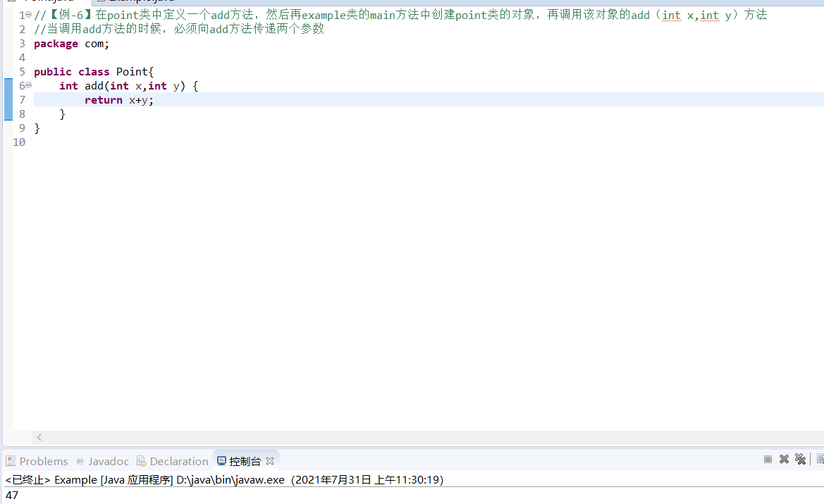Click the console output value 47

pos(12,495)
